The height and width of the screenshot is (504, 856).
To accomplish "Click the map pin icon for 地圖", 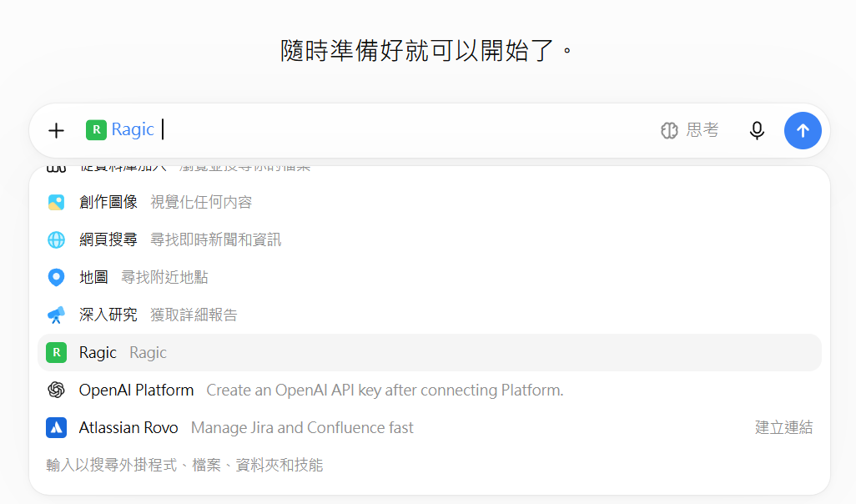I will pyautogui.click(x=56, y=277).
